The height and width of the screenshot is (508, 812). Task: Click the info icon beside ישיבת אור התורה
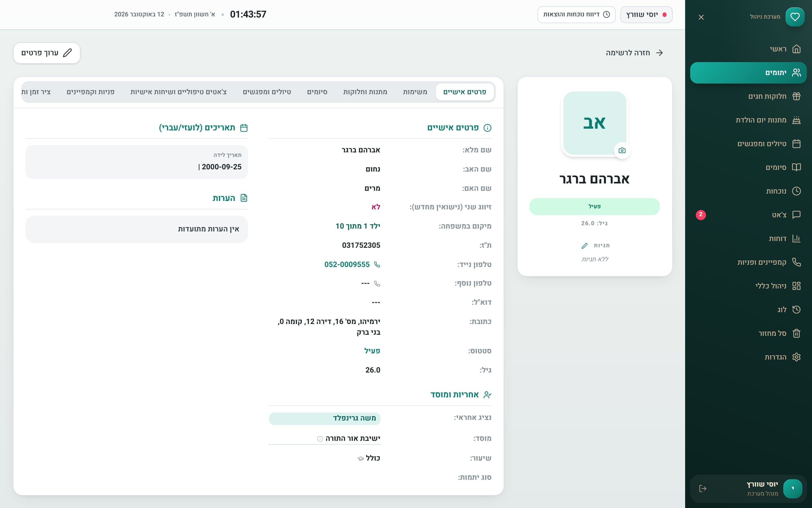320,439
